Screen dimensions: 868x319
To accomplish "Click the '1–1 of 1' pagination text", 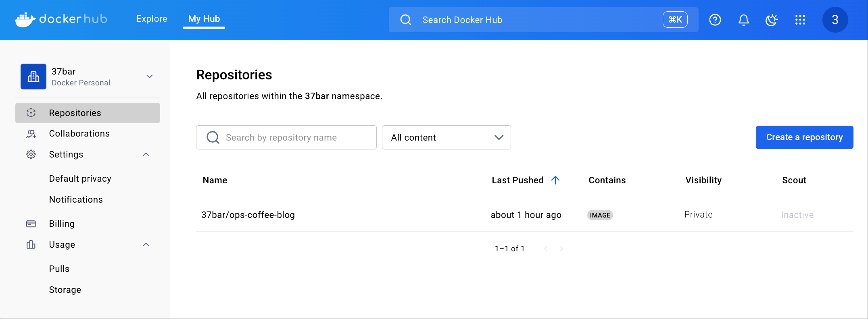I will click(x=509, y=249).
